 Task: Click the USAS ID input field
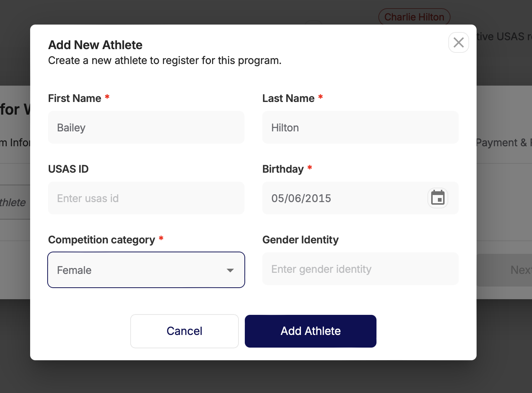(x=146, y=198)
